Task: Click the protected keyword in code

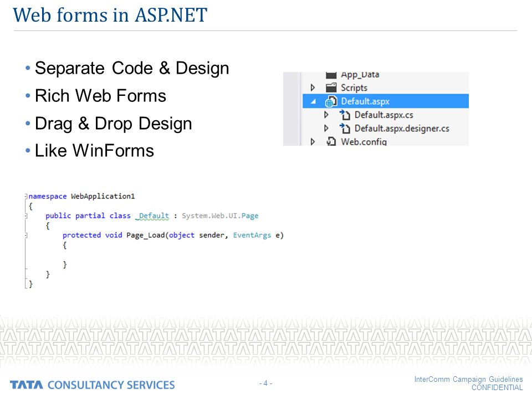Action: 81,235
